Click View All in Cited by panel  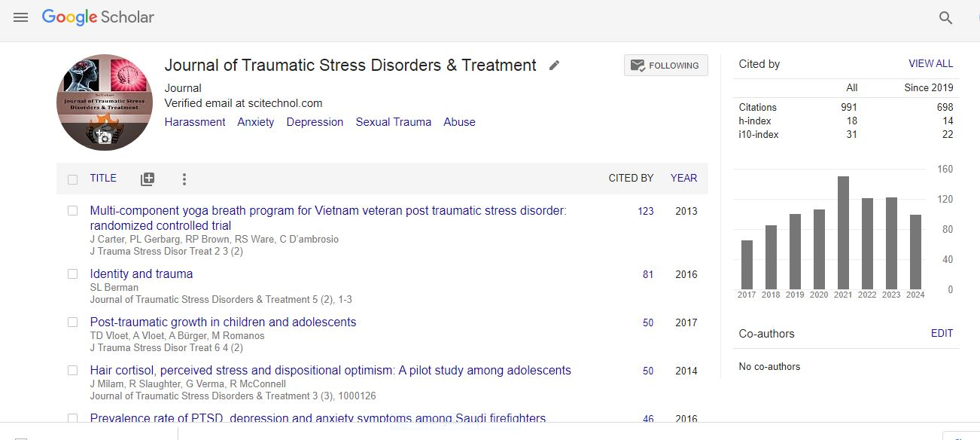click(x=931, y=64)
